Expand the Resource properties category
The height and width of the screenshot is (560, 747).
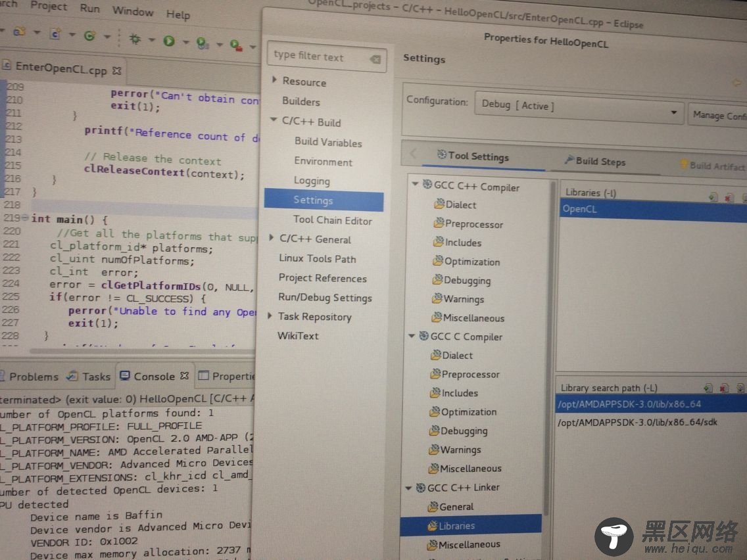[274, 80]
